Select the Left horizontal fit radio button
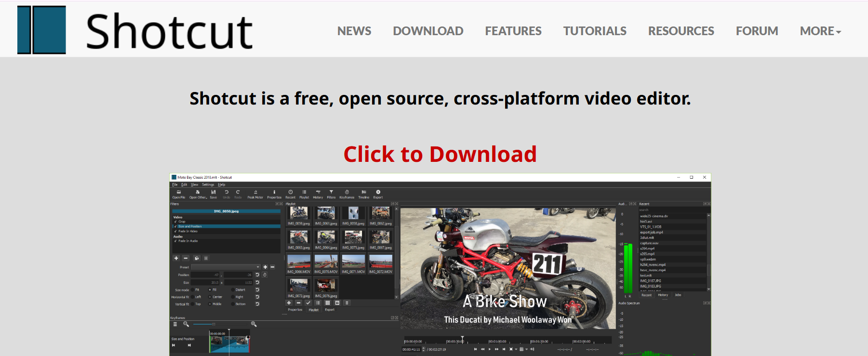868x356 pixels. pos(192,297)
